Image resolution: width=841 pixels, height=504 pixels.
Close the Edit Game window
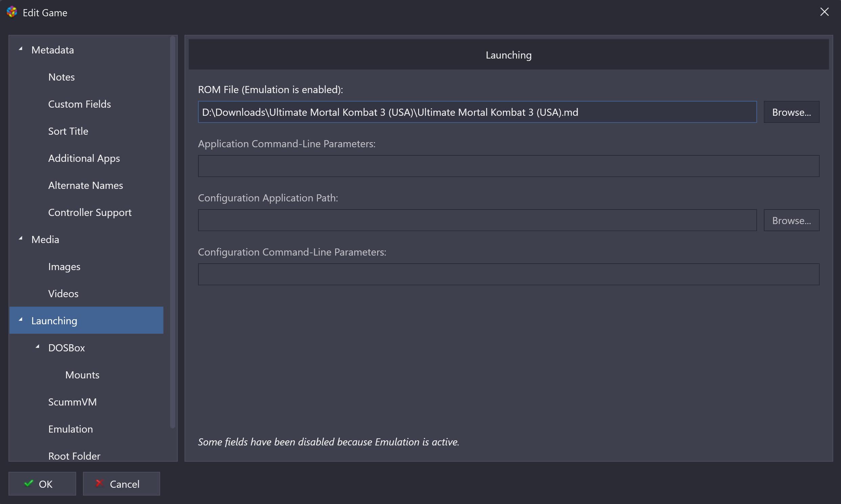824,12
